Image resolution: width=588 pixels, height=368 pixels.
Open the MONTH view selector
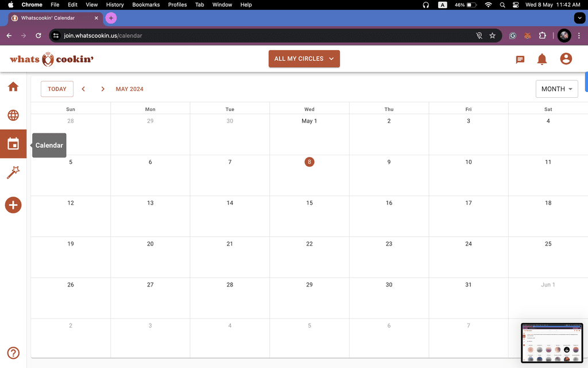556,89
